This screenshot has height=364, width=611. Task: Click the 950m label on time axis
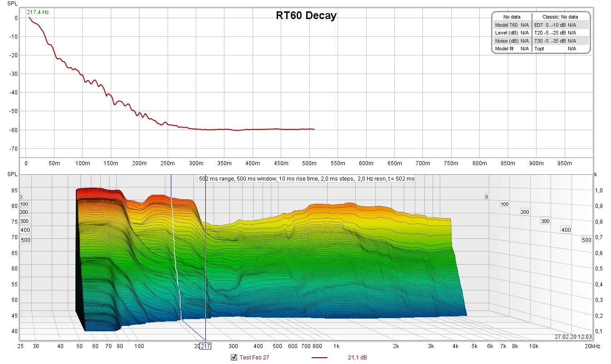[564, 163]
